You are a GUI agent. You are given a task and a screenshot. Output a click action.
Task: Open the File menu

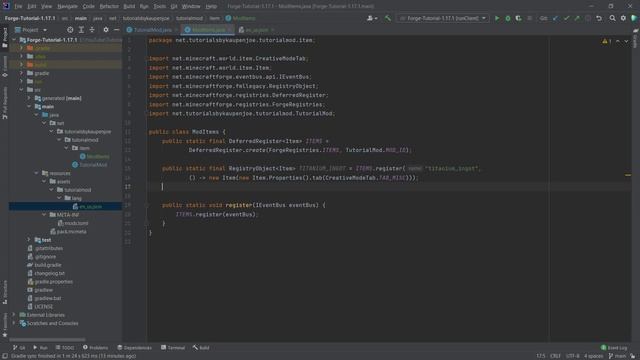(x=18, y=7)
